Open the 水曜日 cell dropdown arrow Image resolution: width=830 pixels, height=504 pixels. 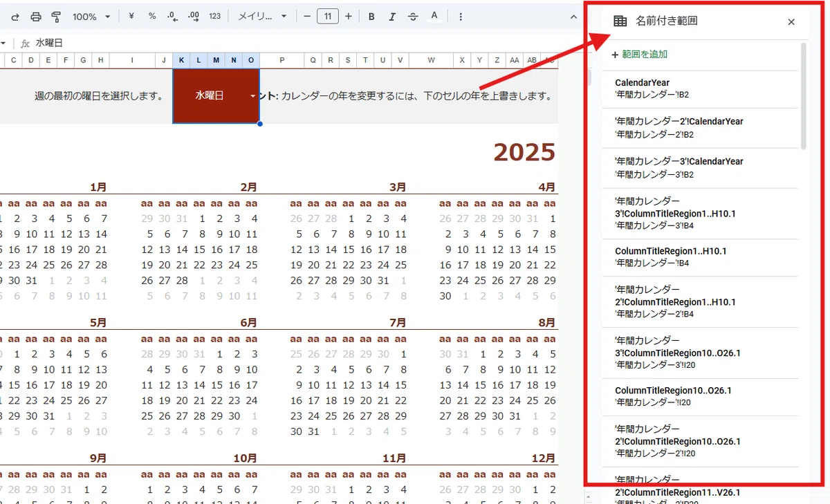coord(252,96)
